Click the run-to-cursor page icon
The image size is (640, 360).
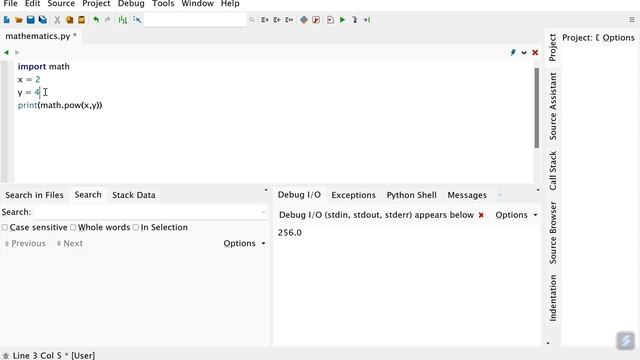(330, 20)
